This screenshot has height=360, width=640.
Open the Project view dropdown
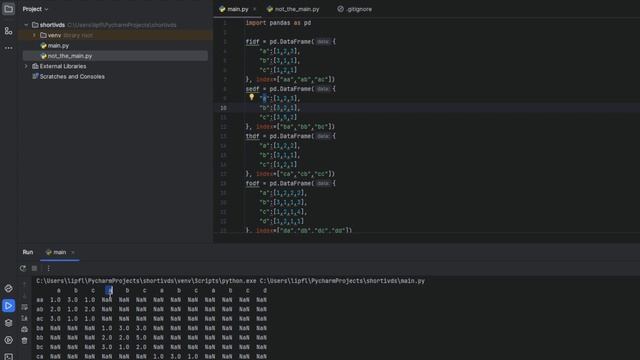pos(35,9)
